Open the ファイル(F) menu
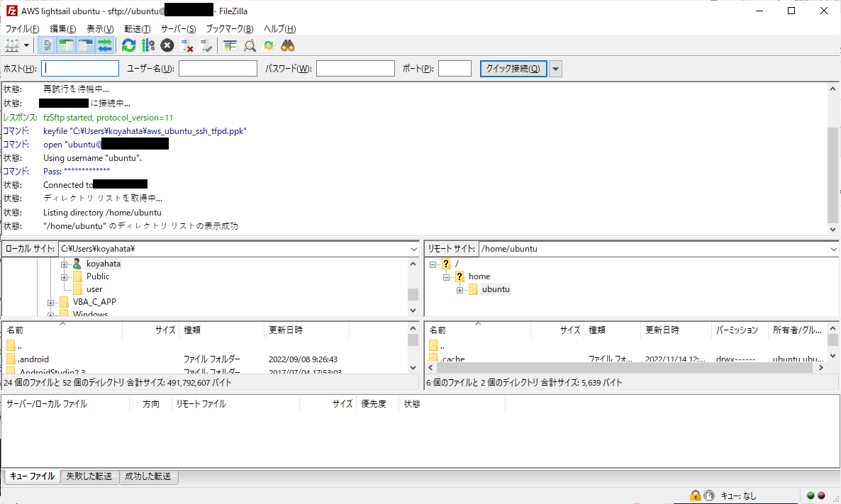This screenshot has width=841, height=504. pos(22,29)
